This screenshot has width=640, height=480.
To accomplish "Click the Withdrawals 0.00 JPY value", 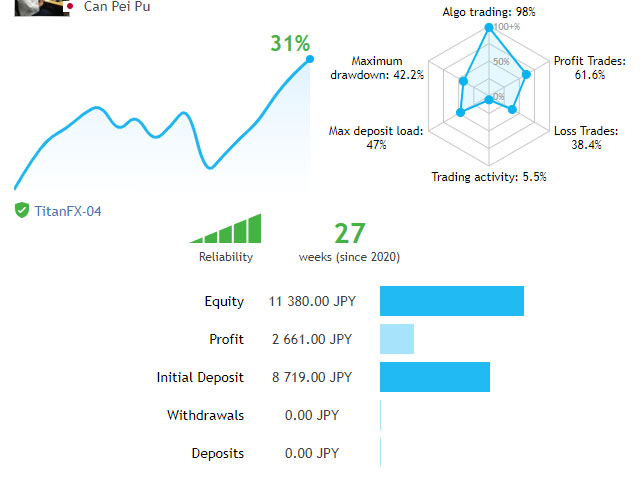I will pyautogui.click(x=312, y=415).
